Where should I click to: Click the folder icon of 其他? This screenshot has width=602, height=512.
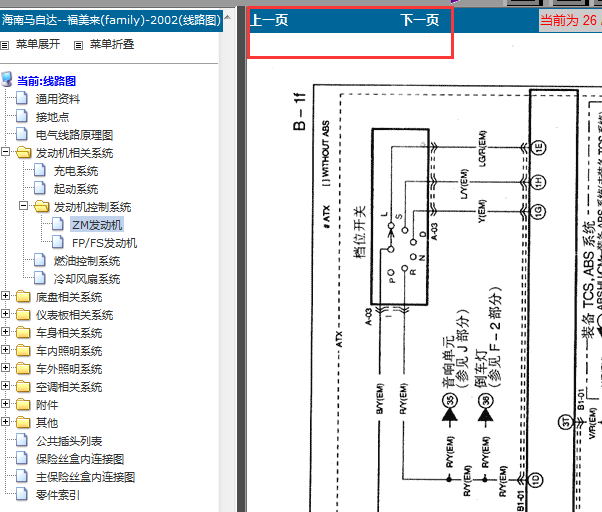23,423
